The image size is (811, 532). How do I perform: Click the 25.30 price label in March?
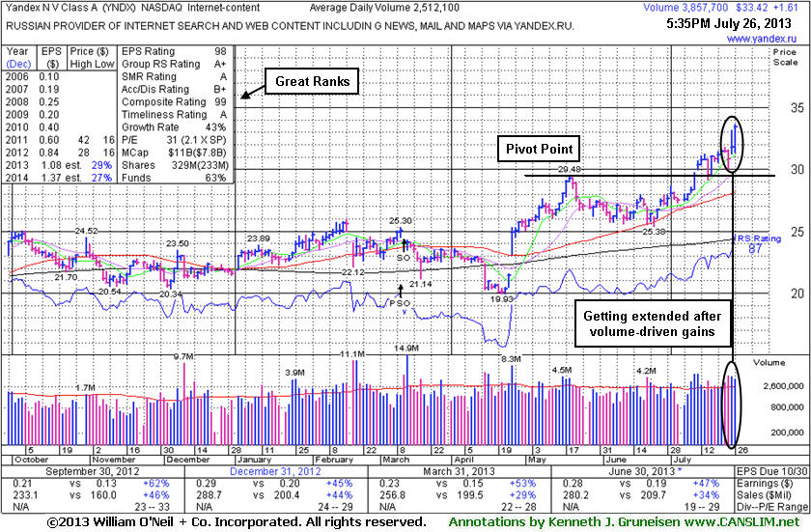coord(401,221)
